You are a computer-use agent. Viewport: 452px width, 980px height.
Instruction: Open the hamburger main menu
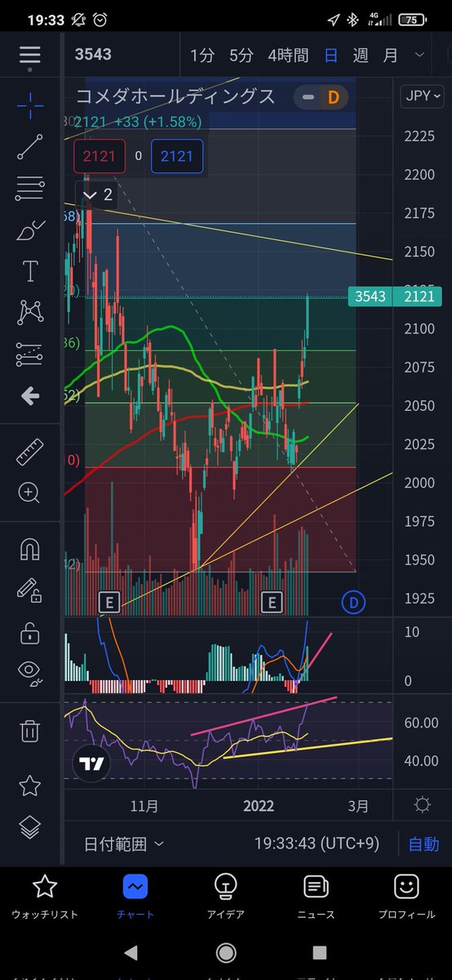tap(30, 55)
